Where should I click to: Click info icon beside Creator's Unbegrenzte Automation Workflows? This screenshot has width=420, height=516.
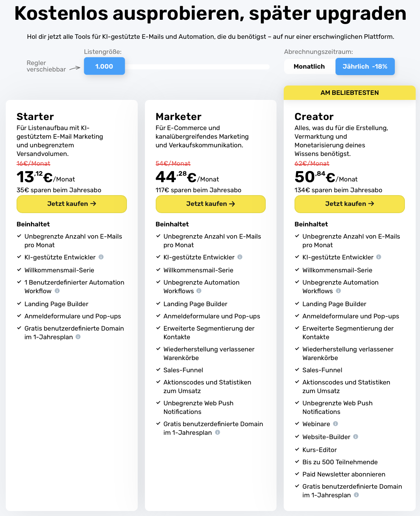pyautogui.click(x=338, y=291)
